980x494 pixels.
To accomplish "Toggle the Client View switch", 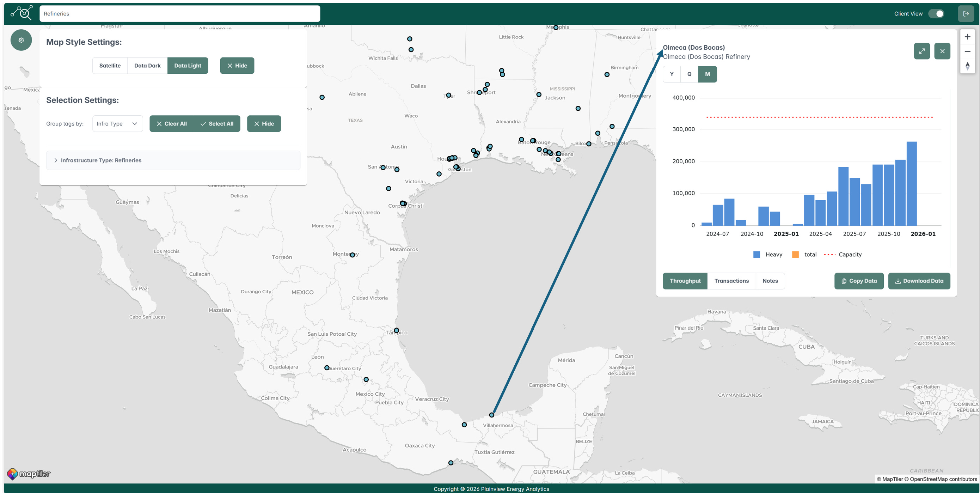I will tap(936, 14).
